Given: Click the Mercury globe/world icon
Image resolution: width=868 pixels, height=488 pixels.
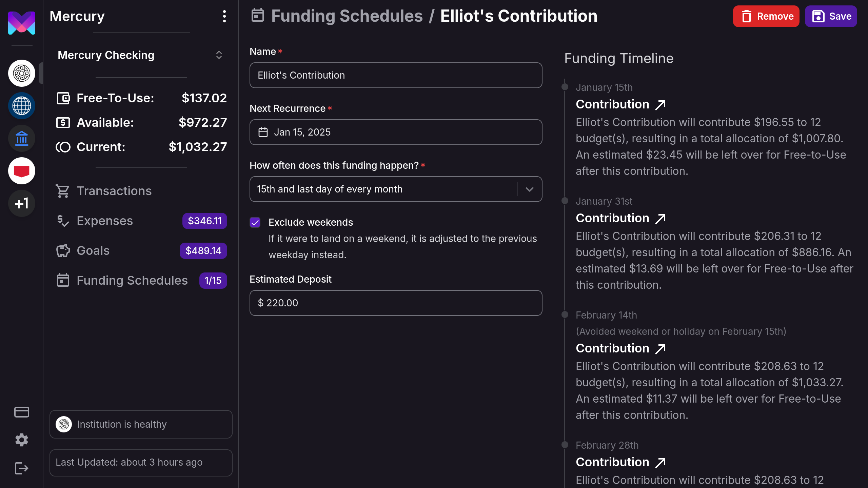Looking at the screenshot, I should pos(21,105).
